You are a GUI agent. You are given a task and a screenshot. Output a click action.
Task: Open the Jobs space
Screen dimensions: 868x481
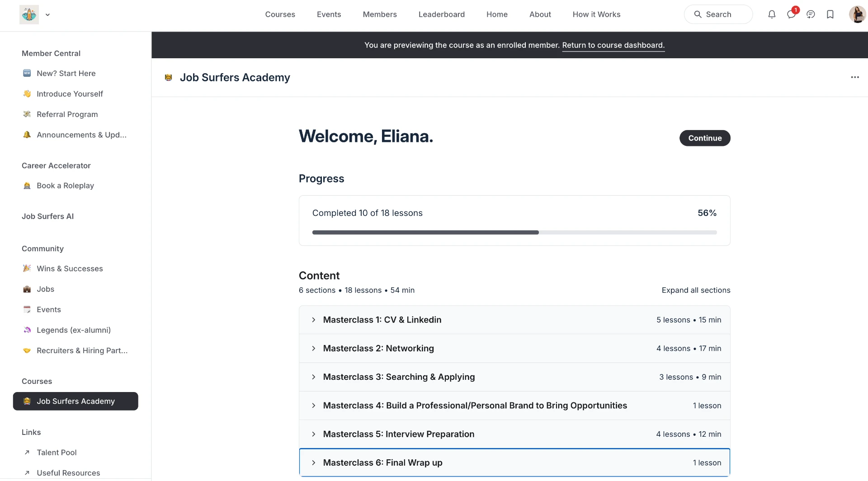pyautogui.click(x=75, y=289)
